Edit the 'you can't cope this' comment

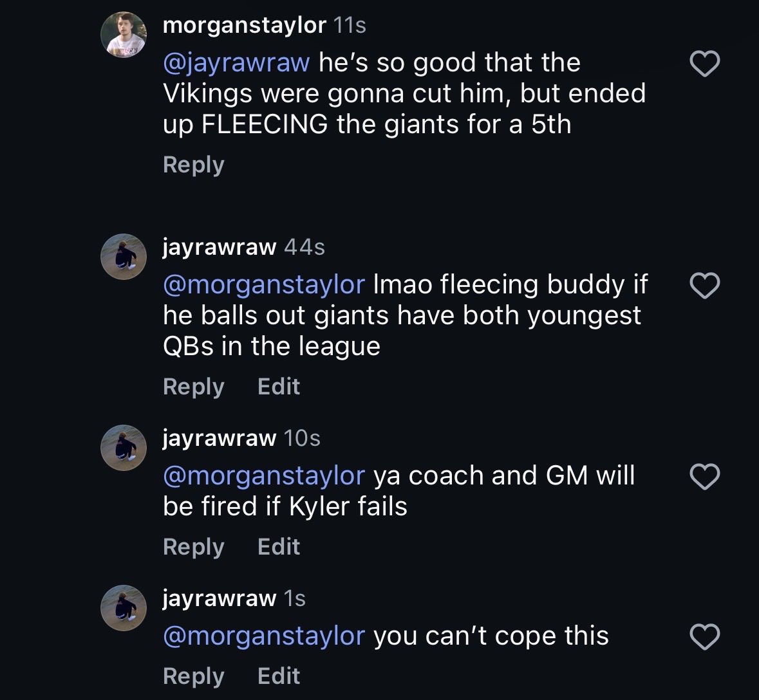point(279,676)
